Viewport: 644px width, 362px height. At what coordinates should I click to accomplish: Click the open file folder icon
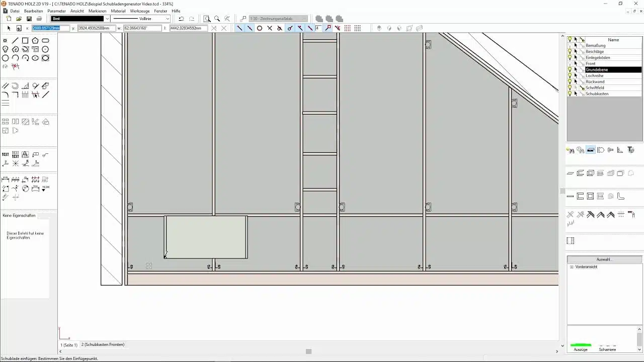point(19,19)
